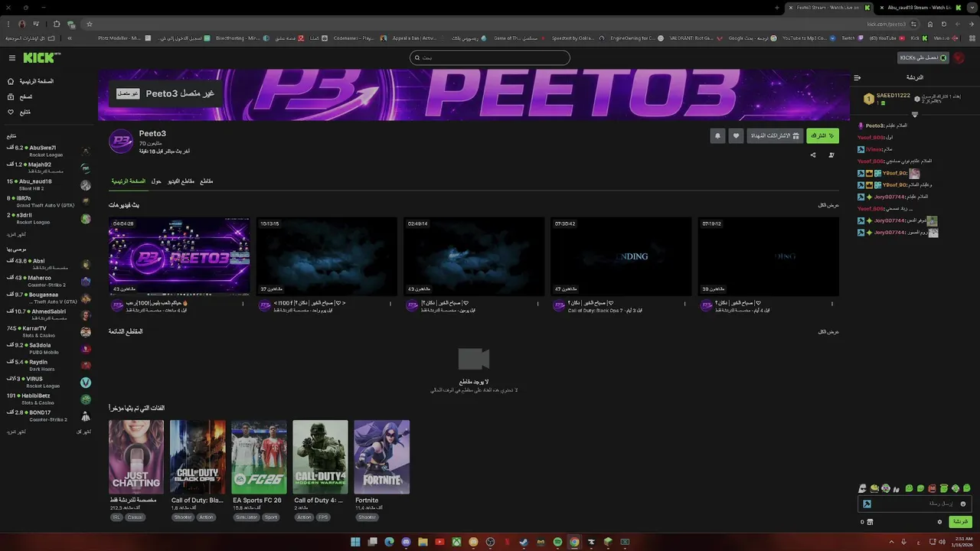Open KarrarTV channel in sidebar
Screen dimensions: 980x551
click(48, 331)
